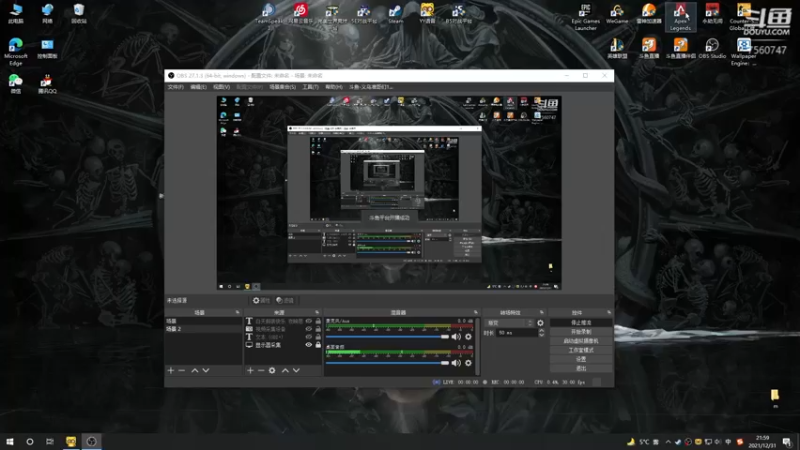Mute the microphone/Aux speaker icon

pos(456,337)
